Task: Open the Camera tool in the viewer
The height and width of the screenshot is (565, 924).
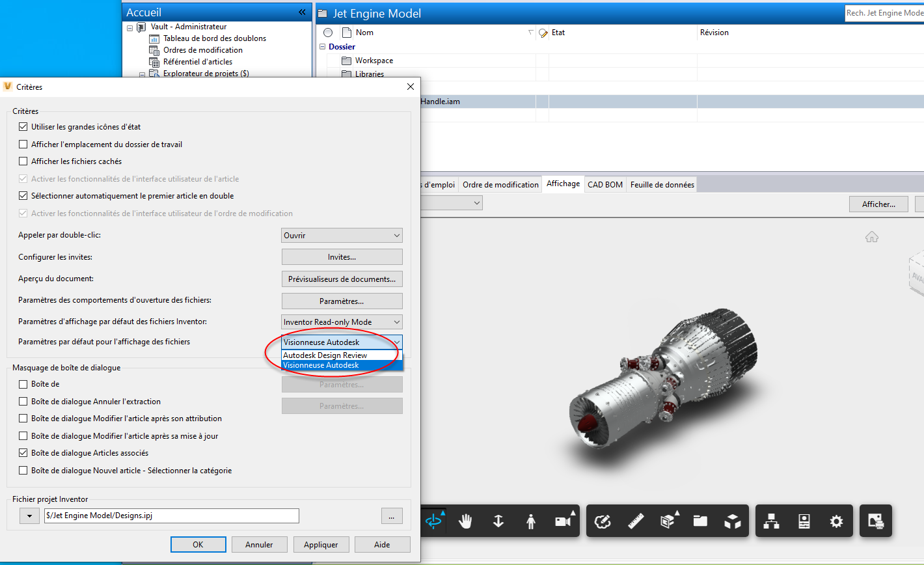Action: click(564, 521)
